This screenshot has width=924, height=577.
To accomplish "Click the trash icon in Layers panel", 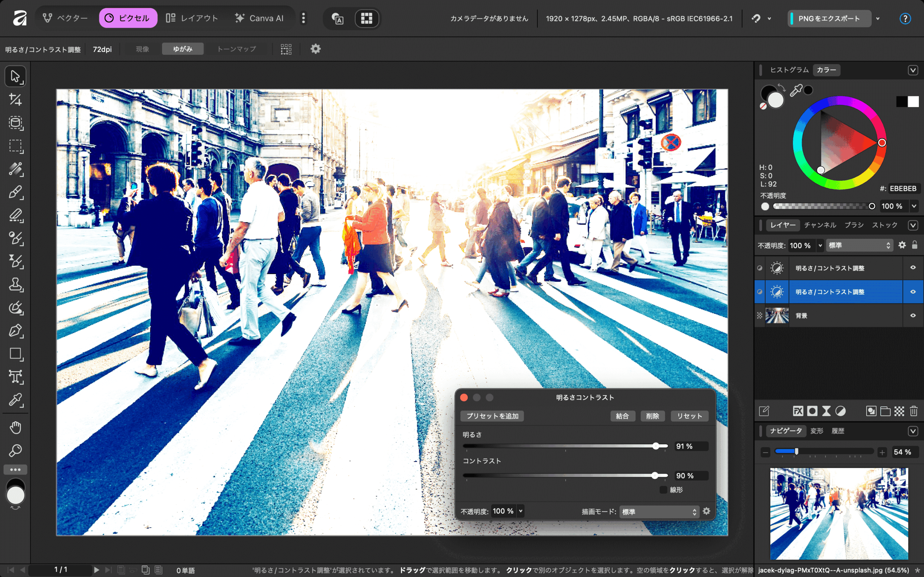I will point(913,411).
